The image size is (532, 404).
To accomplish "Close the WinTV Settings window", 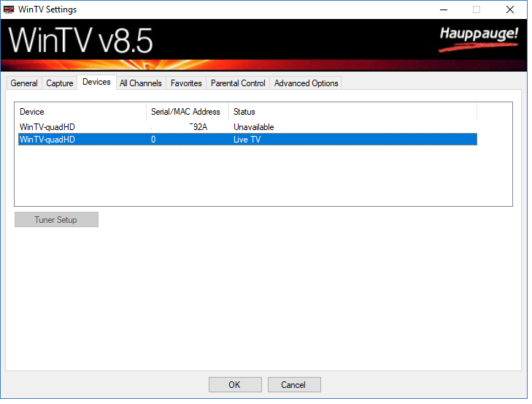I will tap(510, 9).
